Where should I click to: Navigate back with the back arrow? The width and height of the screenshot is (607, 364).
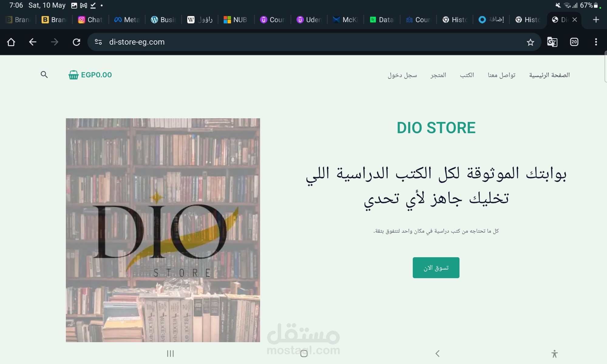tap(33, 42)
